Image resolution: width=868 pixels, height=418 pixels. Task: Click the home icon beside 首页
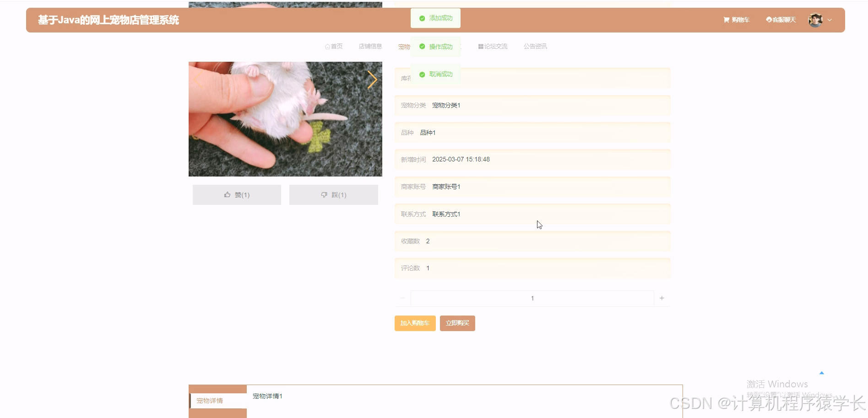[x=327, y=46]
